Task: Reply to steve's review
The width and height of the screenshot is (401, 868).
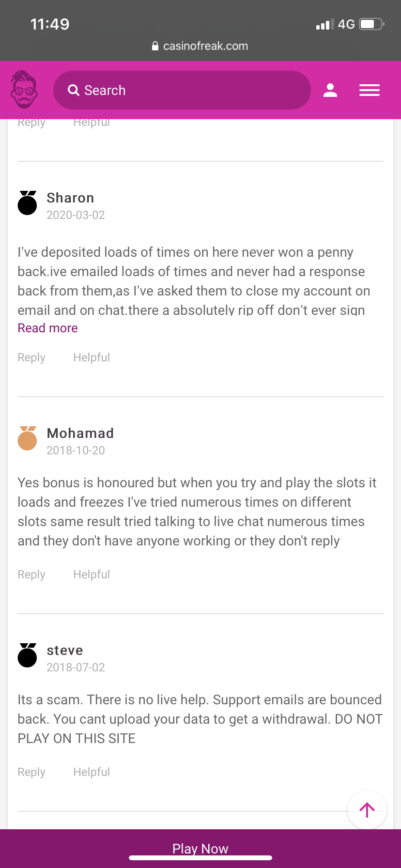Action: point(31,772)
